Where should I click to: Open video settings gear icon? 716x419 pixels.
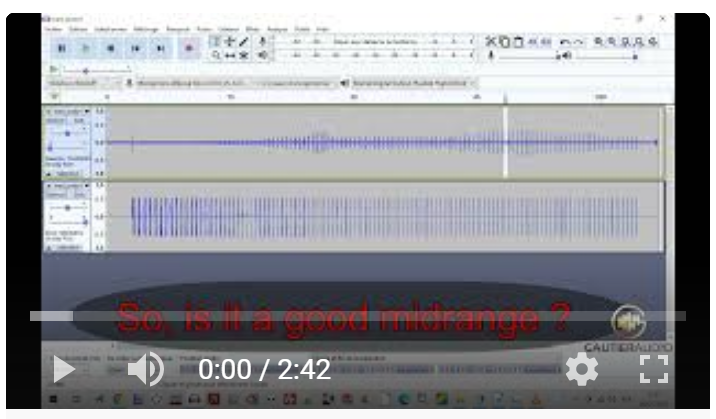coord(581,370)
